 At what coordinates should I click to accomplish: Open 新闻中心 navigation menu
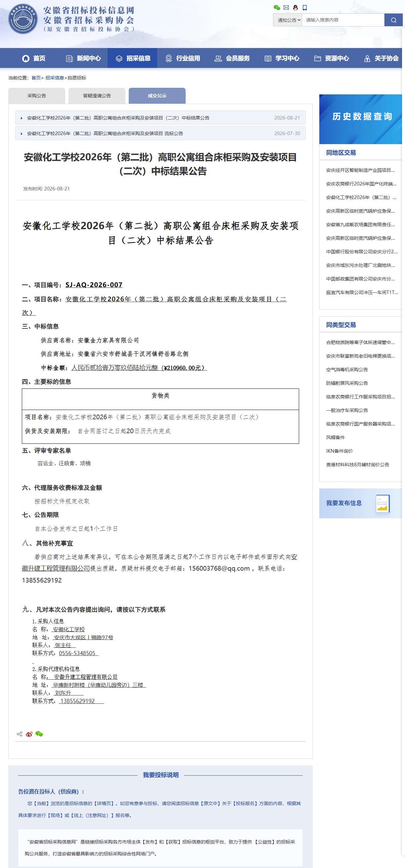click(x=83, y=58)
